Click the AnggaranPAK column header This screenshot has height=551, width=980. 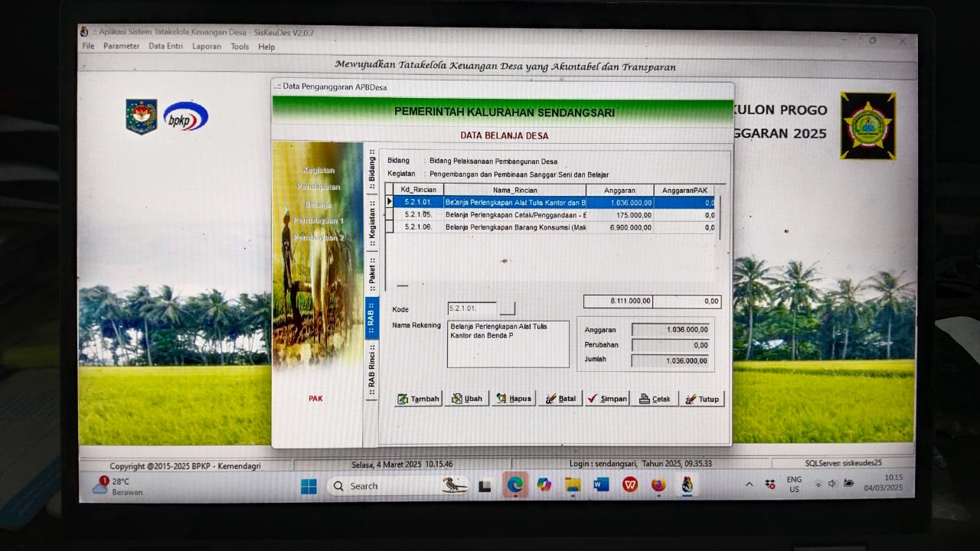click(x=684, y=190)
